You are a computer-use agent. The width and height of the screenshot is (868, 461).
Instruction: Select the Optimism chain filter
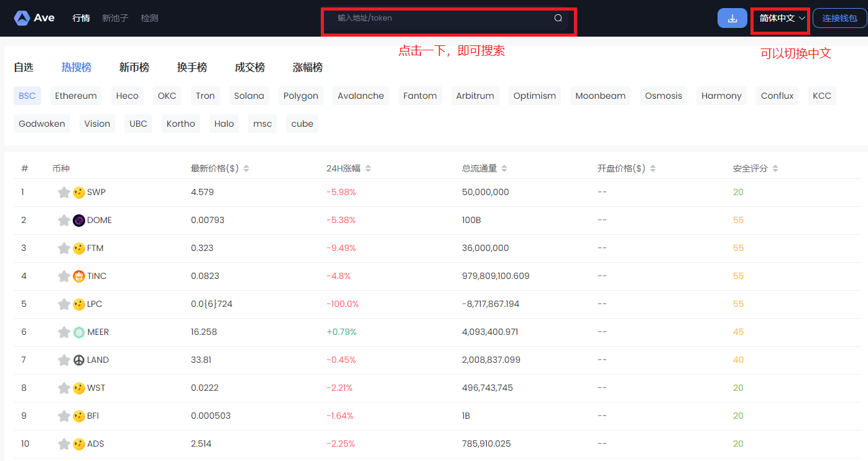click(535, 96)
